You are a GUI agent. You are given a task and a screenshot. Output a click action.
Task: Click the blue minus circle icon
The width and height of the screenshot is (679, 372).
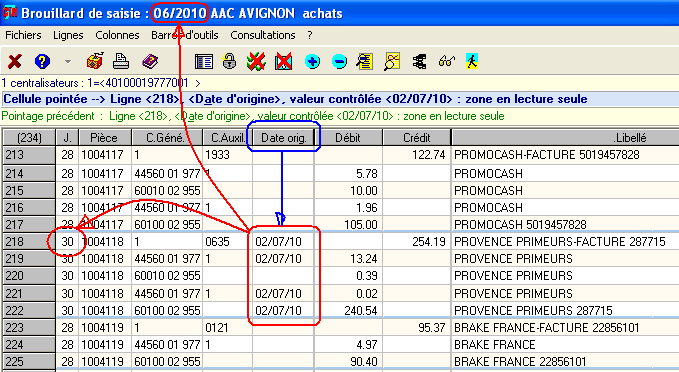coord(340,61)
